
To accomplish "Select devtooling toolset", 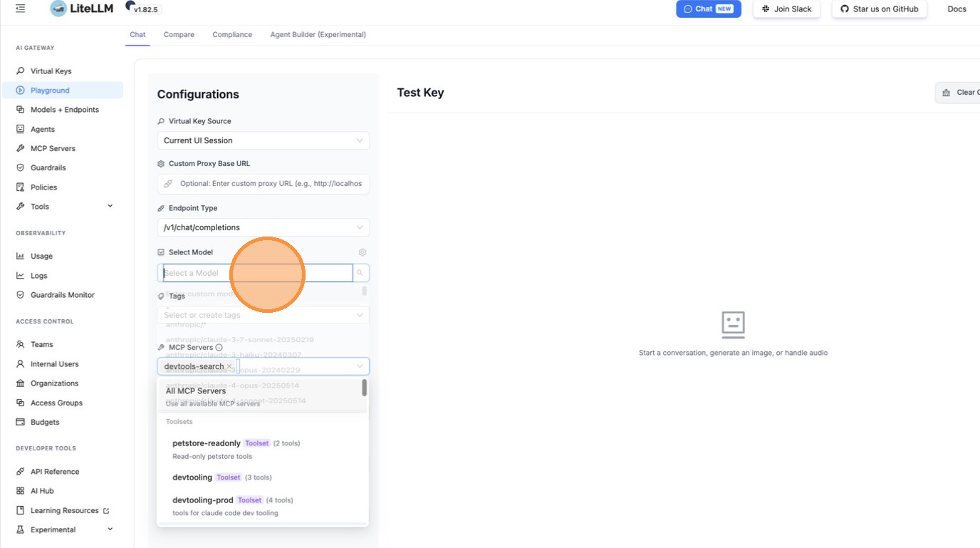I will tap(261, 477).
